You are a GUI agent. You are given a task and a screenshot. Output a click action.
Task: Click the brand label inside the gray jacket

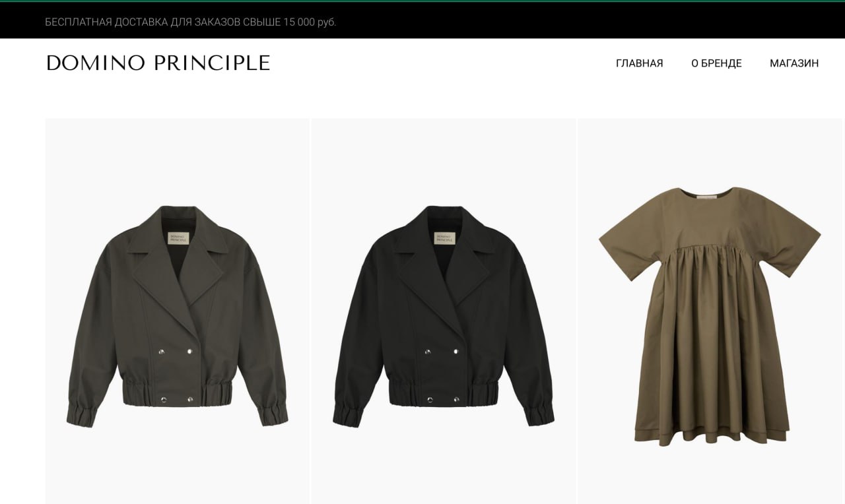tap(178, 239)
